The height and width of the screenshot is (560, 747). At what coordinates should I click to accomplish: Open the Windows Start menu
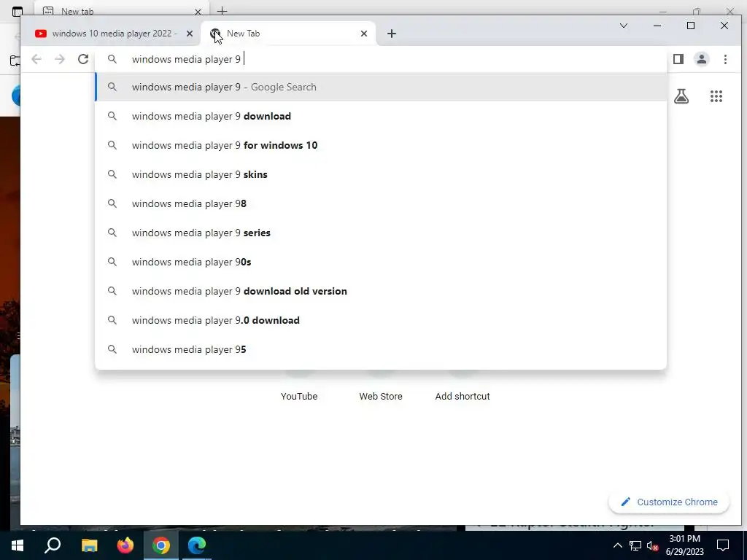[18, 545]
